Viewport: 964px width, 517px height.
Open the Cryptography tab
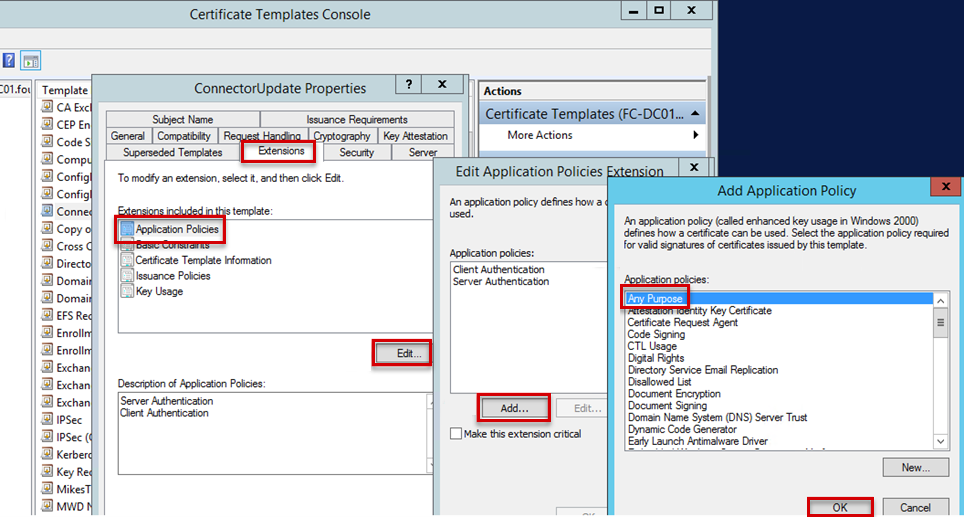click(341, 136)
